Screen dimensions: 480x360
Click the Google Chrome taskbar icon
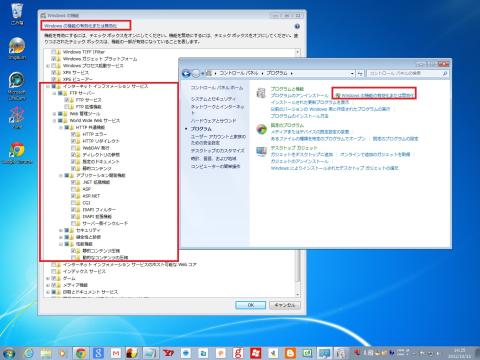[x=80, y=353]
